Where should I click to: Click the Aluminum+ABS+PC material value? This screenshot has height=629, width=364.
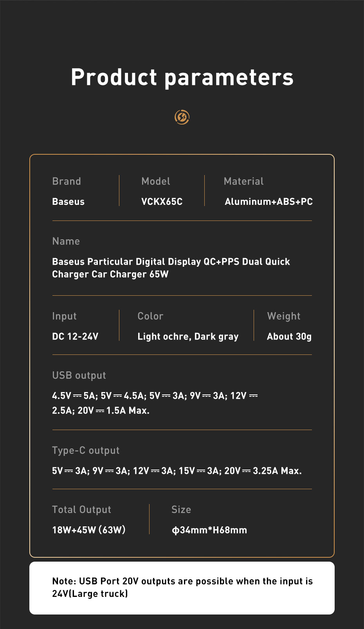pos(268,202)
